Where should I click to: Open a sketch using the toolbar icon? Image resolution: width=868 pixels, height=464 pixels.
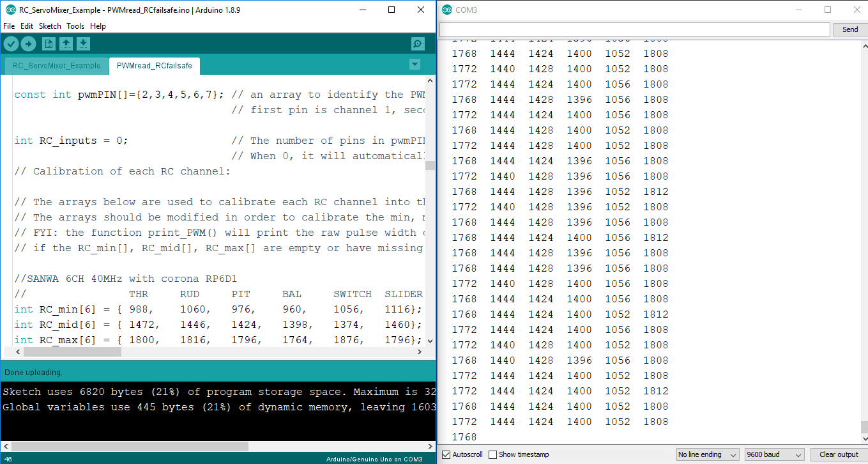coord(66,43)
